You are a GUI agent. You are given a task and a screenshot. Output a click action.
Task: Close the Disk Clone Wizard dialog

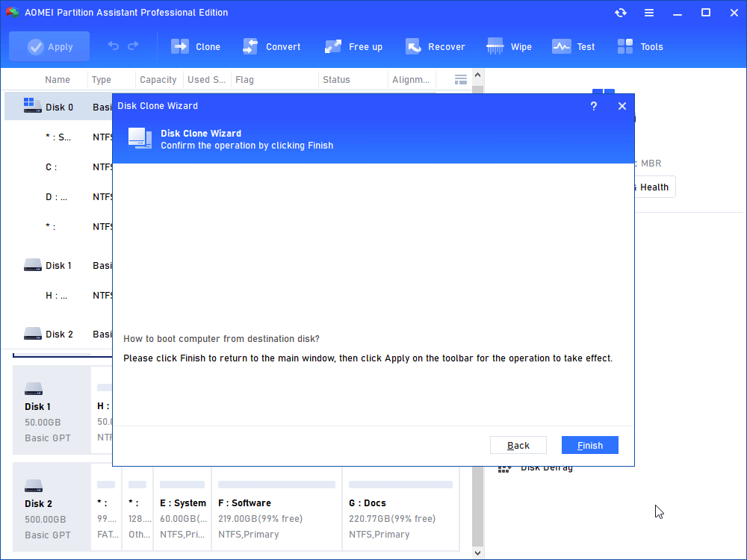622,106
